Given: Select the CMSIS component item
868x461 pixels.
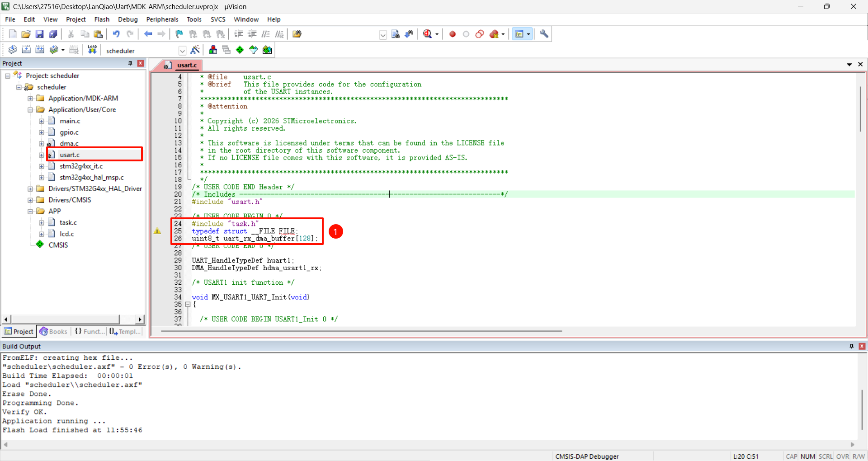Looking at the screenshot, I should [58, 245].
